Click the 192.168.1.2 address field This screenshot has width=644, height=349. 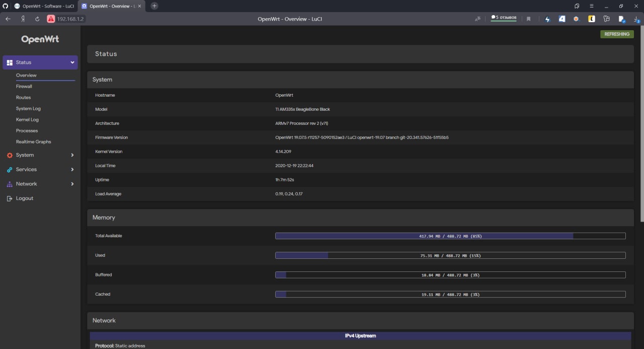(x=70, y=19)
